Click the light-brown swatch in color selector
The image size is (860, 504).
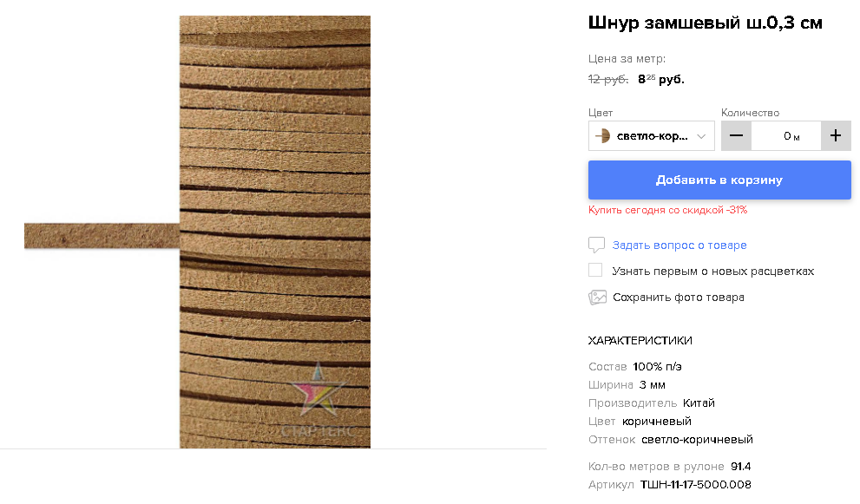point(603,136)
